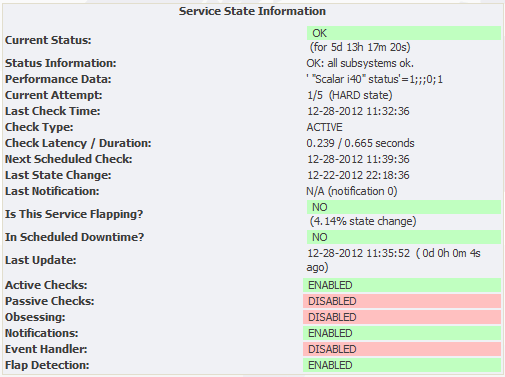Viewport: 505px width, 377px height.
Task: Click the Flap Detection ENABLED cell
Action: (402, 365)
